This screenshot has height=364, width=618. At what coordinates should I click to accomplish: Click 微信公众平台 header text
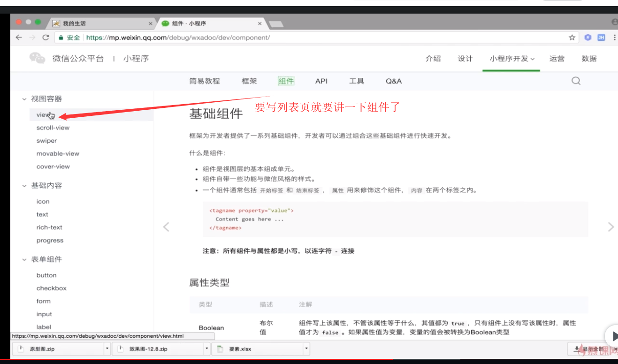pos(78,58)
